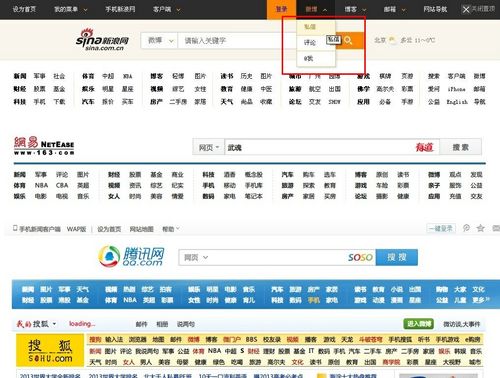Image resolution: width=500 pixels, height=378 pixels.
Task: Click the green 进入微博 button on Sohu
Action: click(419, 324)
